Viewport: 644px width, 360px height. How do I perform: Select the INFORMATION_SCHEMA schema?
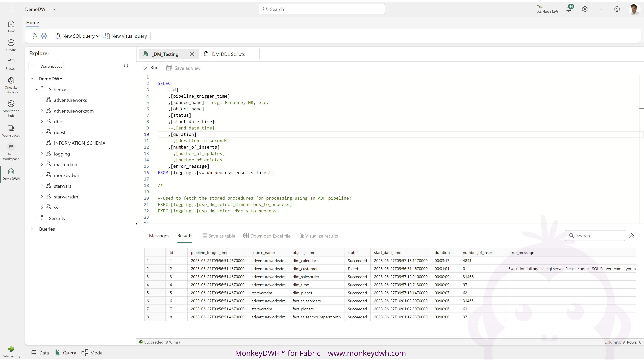80,143
